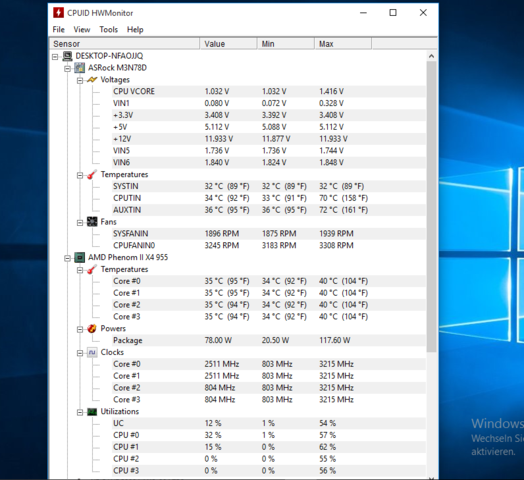Select the Package power row
The image size is (524, 480).
pyautogui.click(x=269, y=340)
